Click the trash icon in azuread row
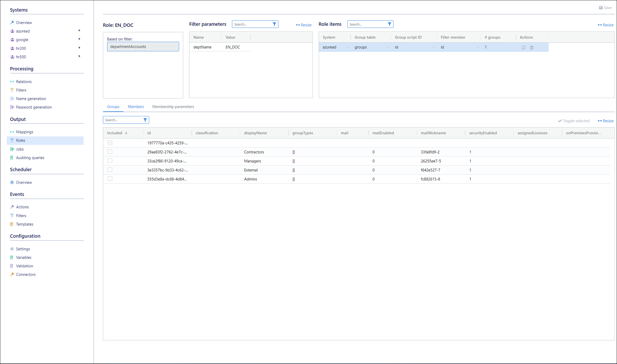 tap(532, 48)
